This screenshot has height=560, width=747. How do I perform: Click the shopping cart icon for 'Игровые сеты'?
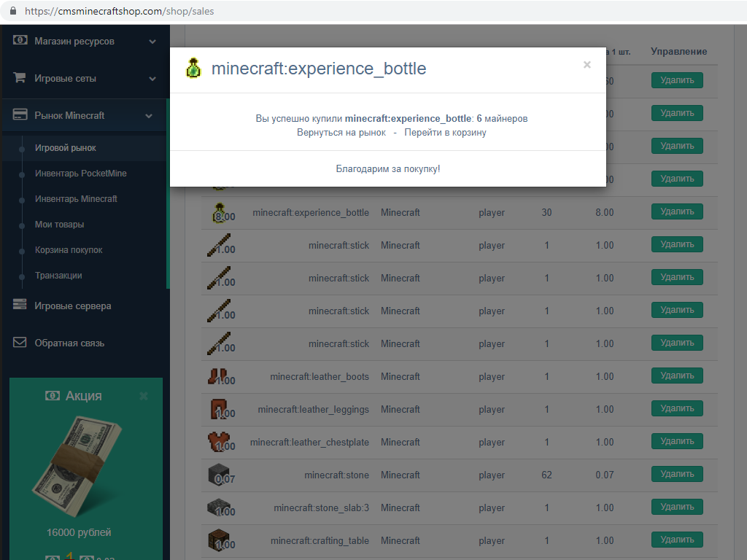pos(20,78)
